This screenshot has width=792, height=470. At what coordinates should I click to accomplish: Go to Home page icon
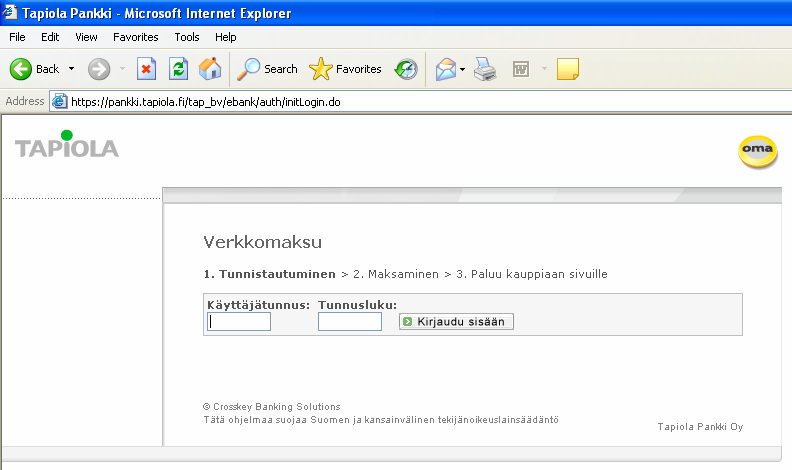tap(210, 69)
